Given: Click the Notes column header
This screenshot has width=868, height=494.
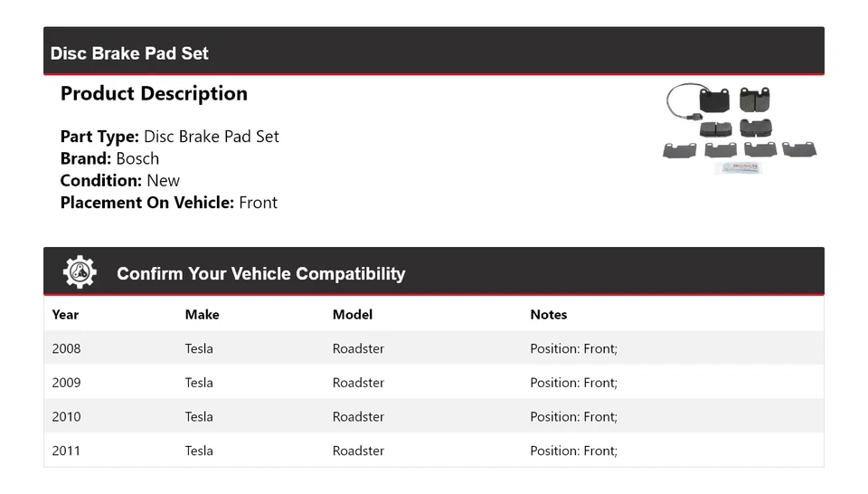Looking at the screenshot, I should (x=548, y=315).
